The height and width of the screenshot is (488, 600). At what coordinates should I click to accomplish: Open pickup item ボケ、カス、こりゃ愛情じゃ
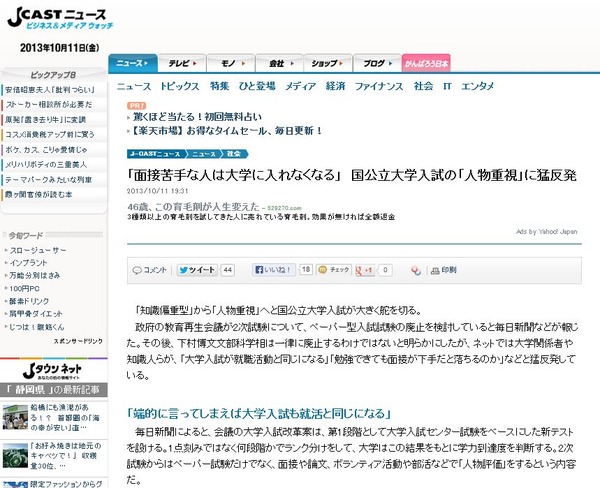[x=46, y=150]
